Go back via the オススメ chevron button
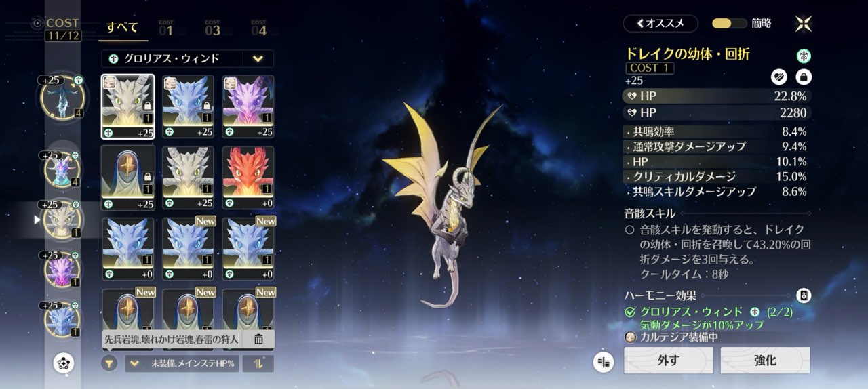Screen dimensions: 868x389 pyautogui.click(x=660, y=24)
